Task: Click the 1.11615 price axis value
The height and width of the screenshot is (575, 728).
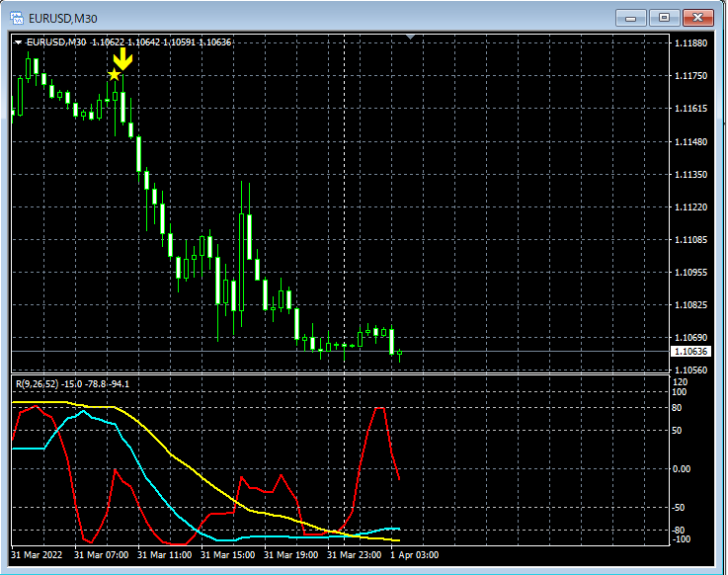Action: point(690,109)
